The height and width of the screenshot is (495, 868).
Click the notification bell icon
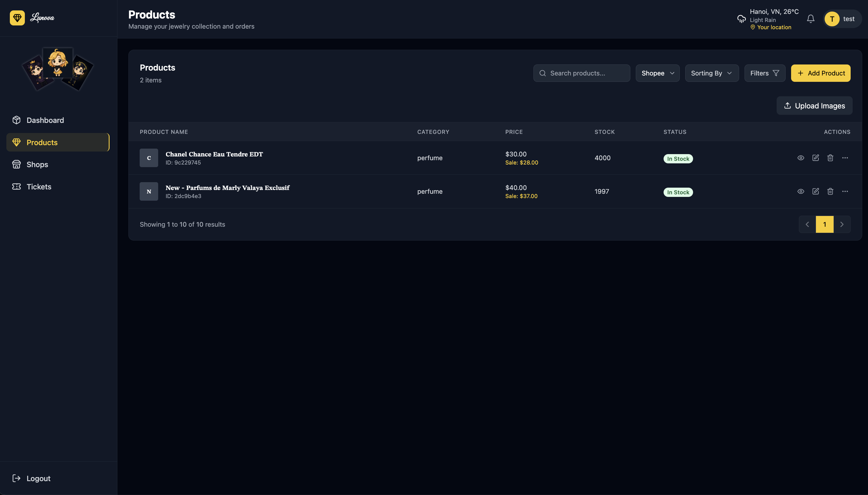point(810,19)
